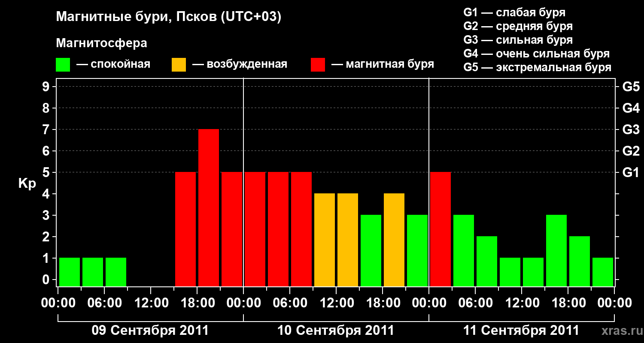644x343 pixels.
Task: Click the '18:00' time label of 09 Сентября
Action: coord(197,303)
